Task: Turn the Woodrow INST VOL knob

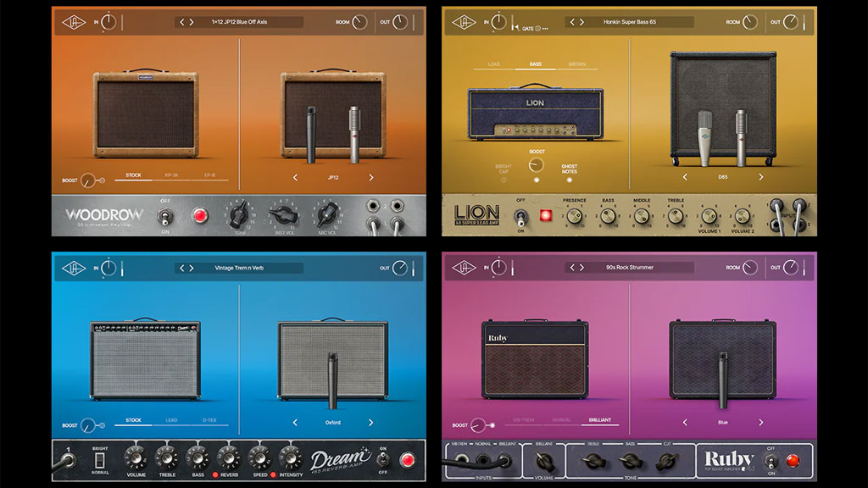Action: [284, 214]
